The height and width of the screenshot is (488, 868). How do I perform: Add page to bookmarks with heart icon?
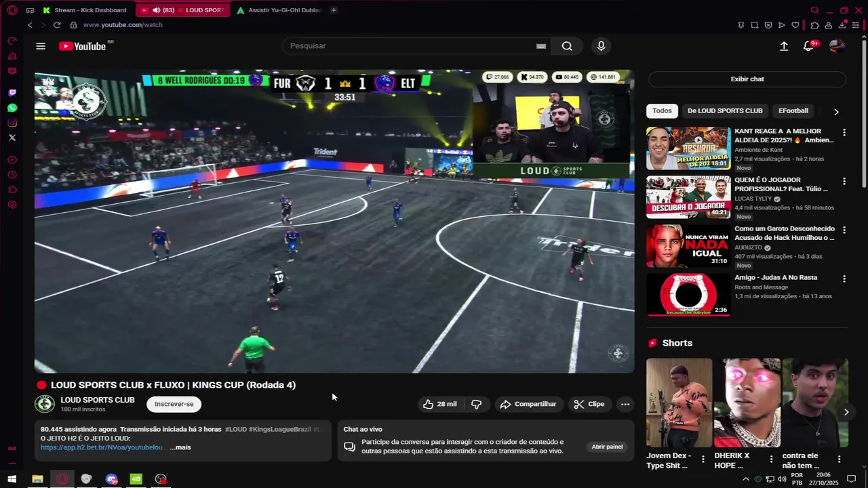pos(795,25)
